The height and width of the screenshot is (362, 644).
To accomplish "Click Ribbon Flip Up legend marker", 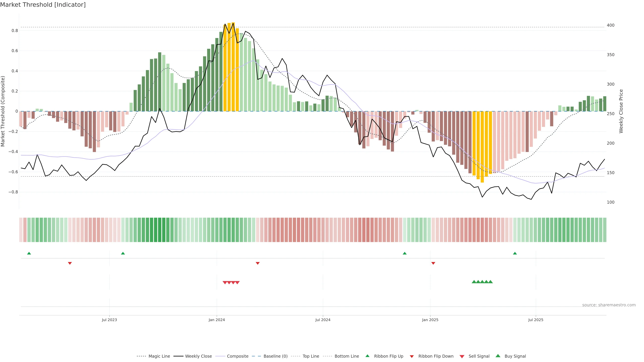I will pyautogui.click(x=367, y=356).
